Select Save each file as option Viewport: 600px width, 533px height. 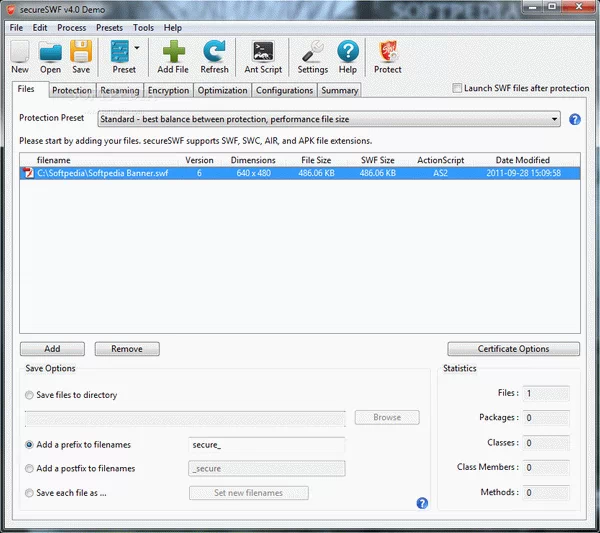(x=29, y=493)
